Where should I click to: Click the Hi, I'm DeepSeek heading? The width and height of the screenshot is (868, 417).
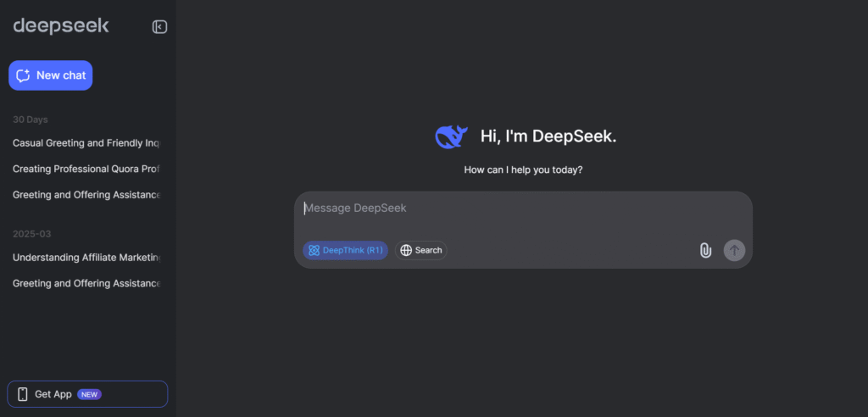[548, 136]
